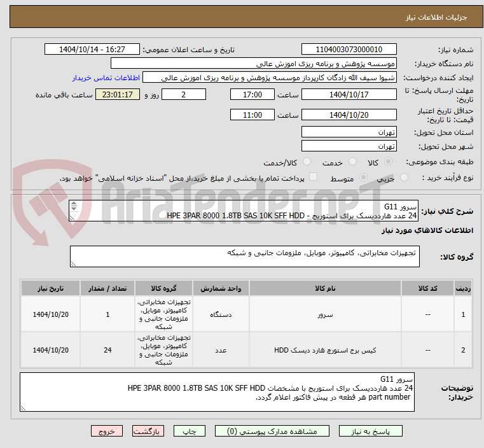Screen dimensions: 484x448
Task: Click the پاسخ به نیاز button
Action: (x=370, y=431)
